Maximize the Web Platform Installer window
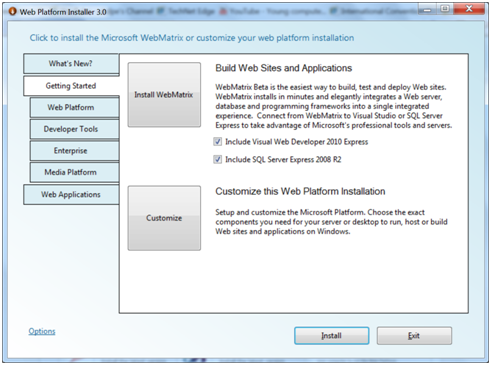 pyautogui.click(x=445, y=9)
